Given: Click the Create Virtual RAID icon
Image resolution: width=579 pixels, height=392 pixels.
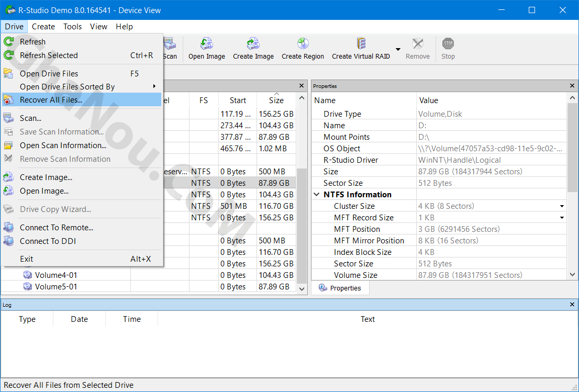Looking at the screenshot, I should [361, 44].
